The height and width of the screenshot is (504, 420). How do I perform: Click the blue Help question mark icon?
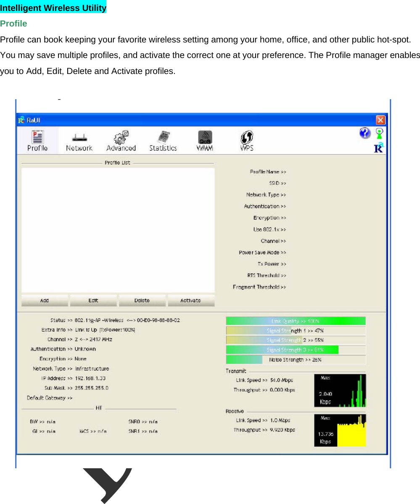pyautogui.click(x=365, y=133)
